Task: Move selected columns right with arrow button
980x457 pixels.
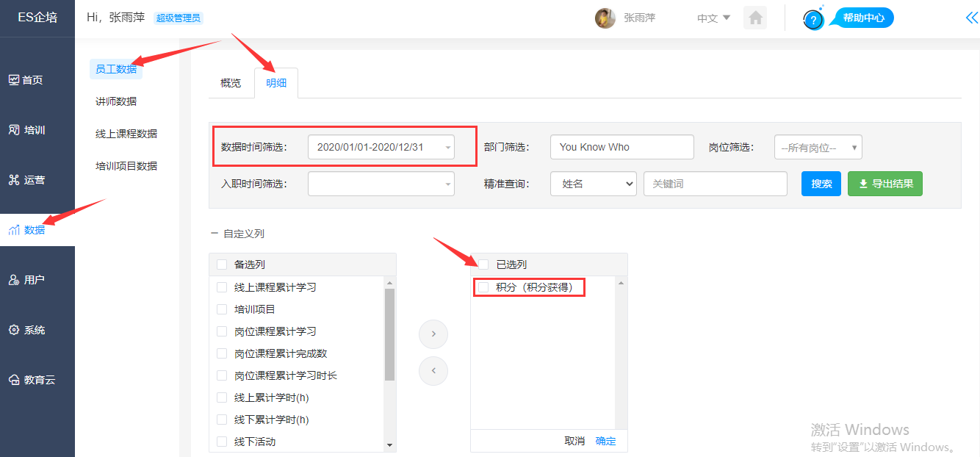Action: pyautogui.click(x=433, y=334)
